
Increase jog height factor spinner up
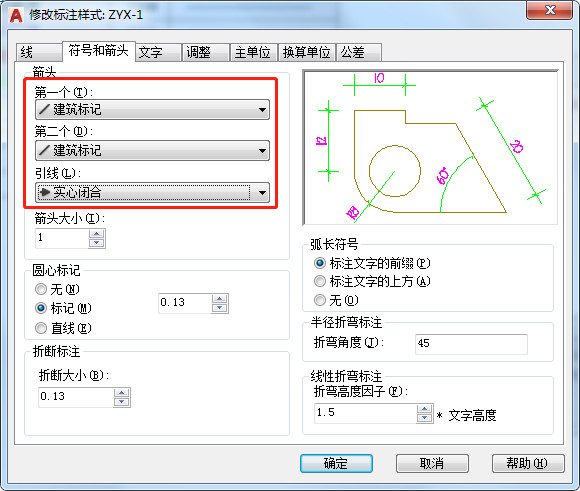(x=424, y=409)
